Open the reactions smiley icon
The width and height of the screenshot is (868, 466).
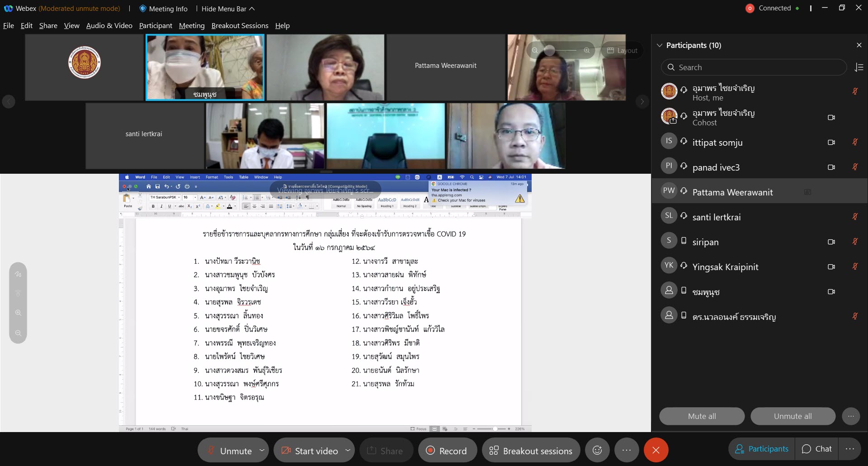[597, 450]
